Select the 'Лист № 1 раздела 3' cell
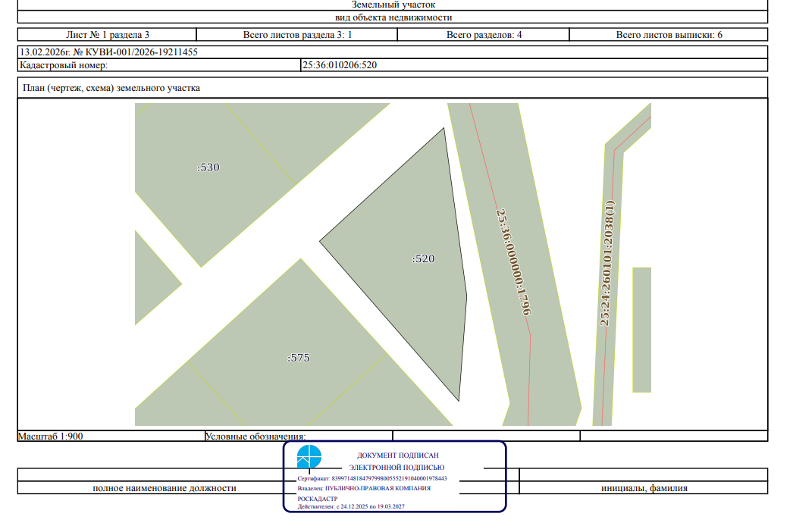The height and width of the screenshot is (532, 793). (107, 34)
